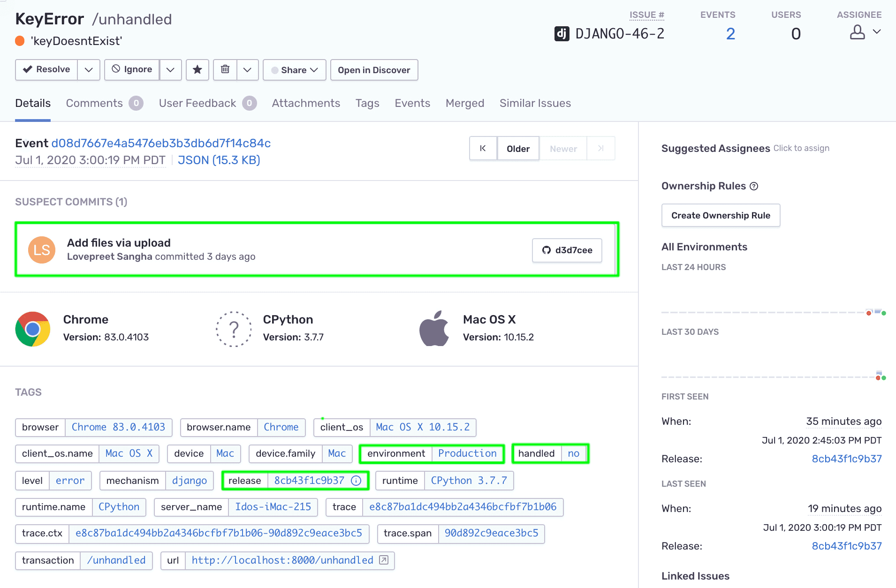
Task: Open the JSON (15.3 KB) link
Action: point(219,160)
